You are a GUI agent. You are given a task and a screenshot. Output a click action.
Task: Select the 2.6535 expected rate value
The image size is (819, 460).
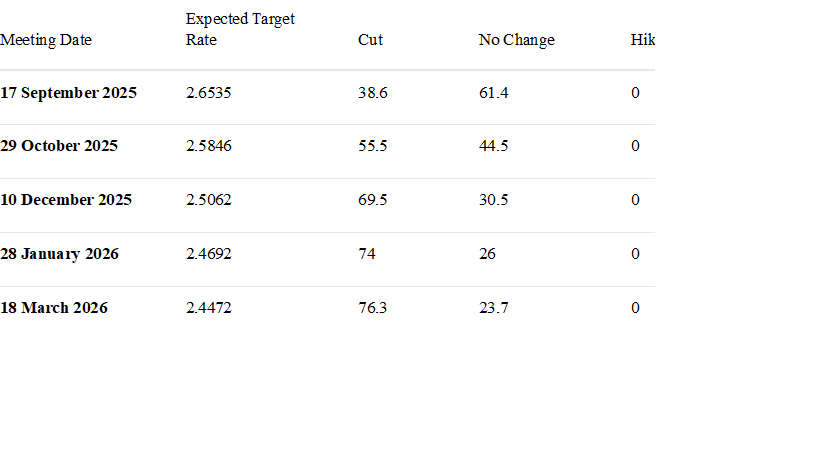point(209,93)
